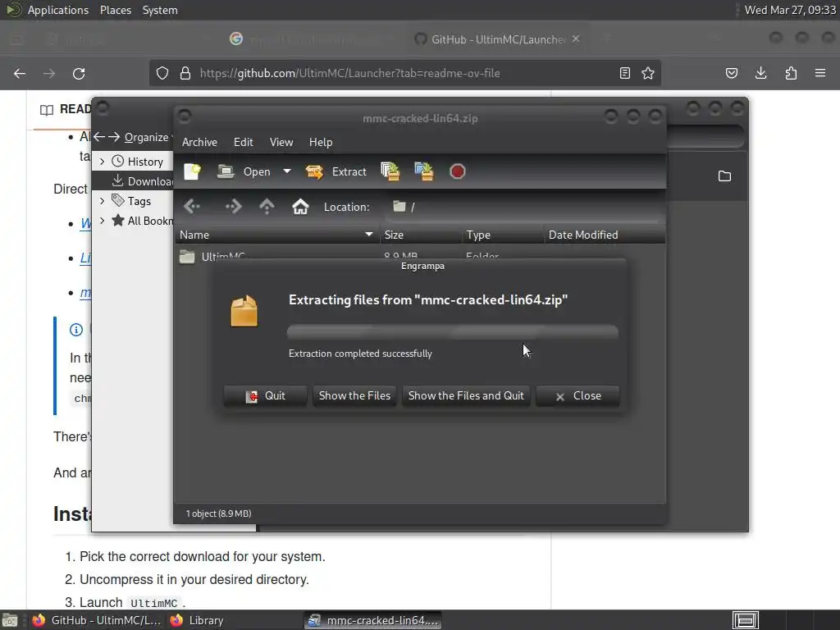Go up one level with the up arrow
The height and width of the screenshot is (630, 840).
tap(267, 207)
